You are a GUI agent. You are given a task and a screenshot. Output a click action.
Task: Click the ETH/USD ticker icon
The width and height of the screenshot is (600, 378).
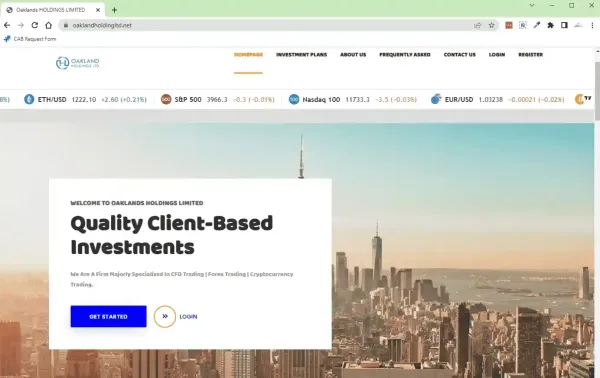(x=29, y=99)
